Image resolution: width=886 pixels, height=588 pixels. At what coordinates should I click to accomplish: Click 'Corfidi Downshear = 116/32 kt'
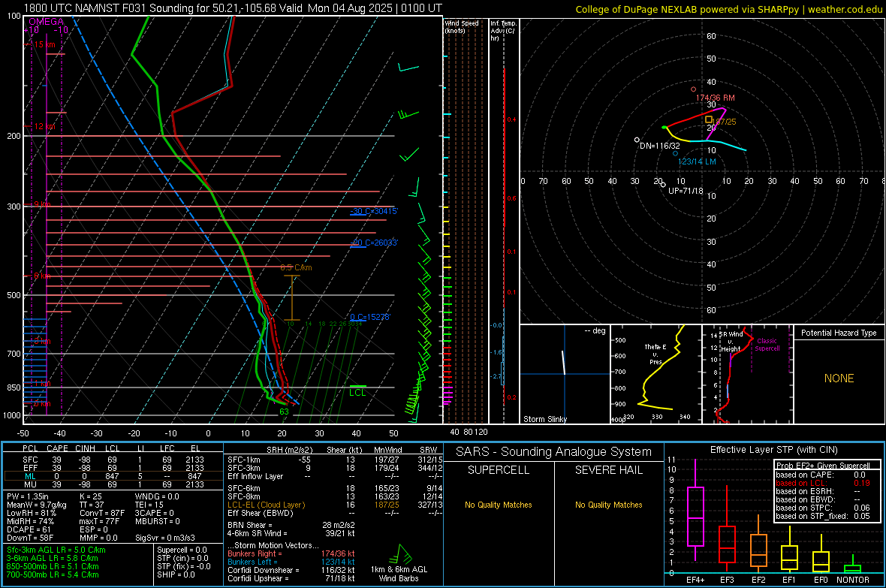(291, 570)
